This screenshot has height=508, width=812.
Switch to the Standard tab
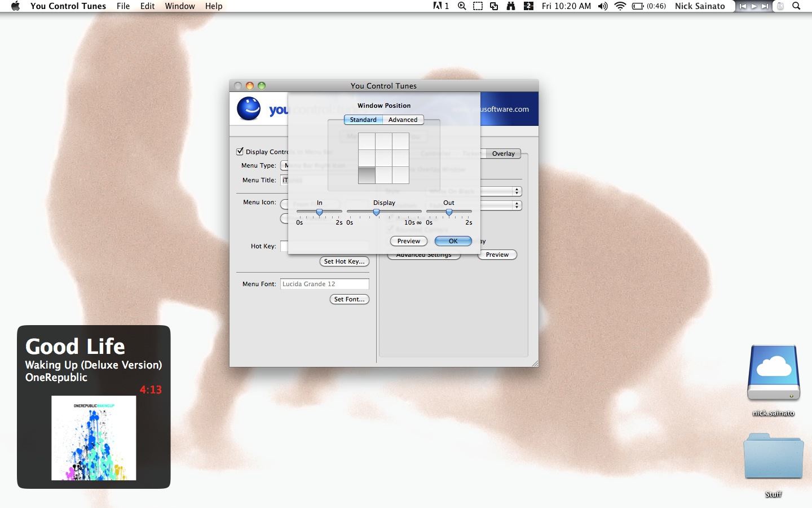[363, 120]
